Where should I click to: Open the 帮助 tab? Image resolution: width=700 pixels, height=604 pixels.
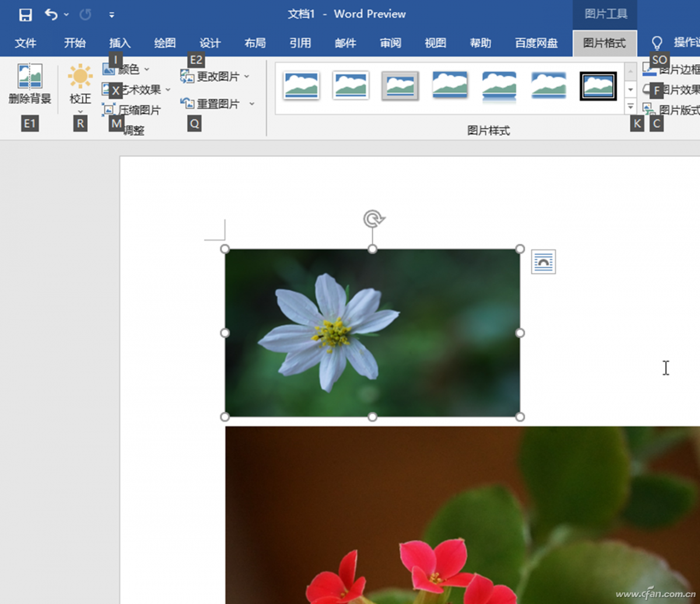pos(481,43)
